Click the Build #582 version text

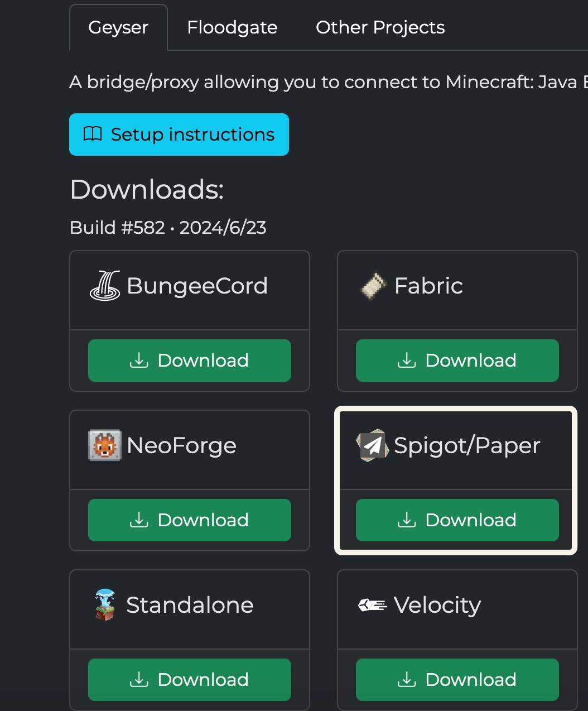click(118, 228)
